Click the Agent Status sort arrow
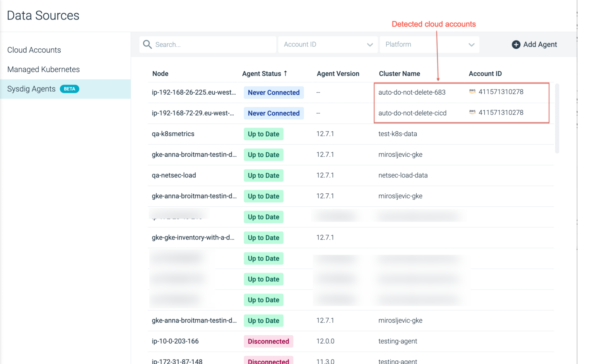The height and width of the screenshot is (364, 589). (x=285, y=73)
